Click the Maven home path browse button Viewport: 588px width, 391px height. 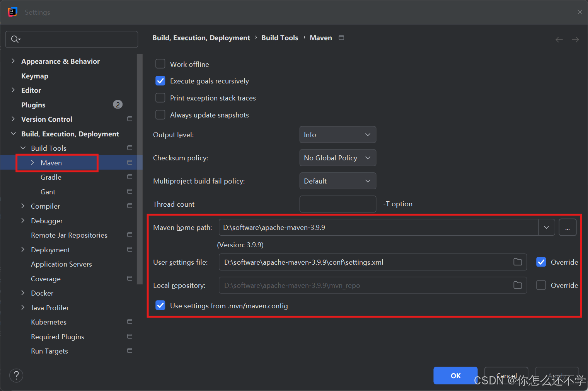coord(568,227)
